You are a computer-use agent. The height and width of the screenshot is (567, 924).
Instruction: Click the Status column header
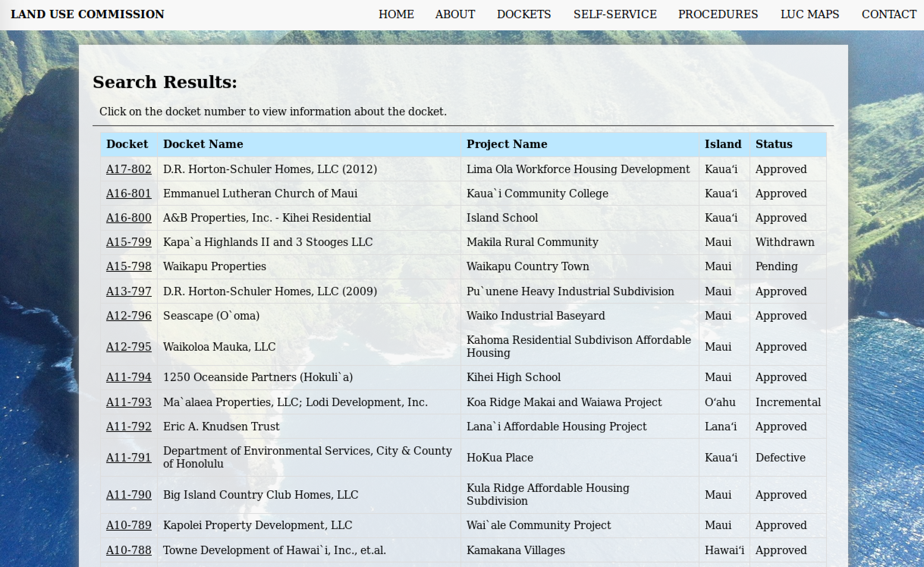coord(773,144)
